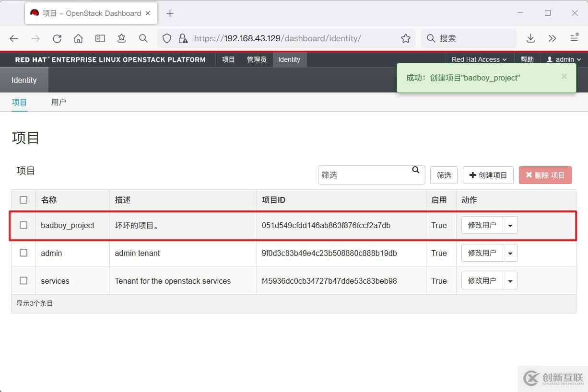Tick the admin project checkbox
This screenshot has height=392, width=588.
coord(24,253)
